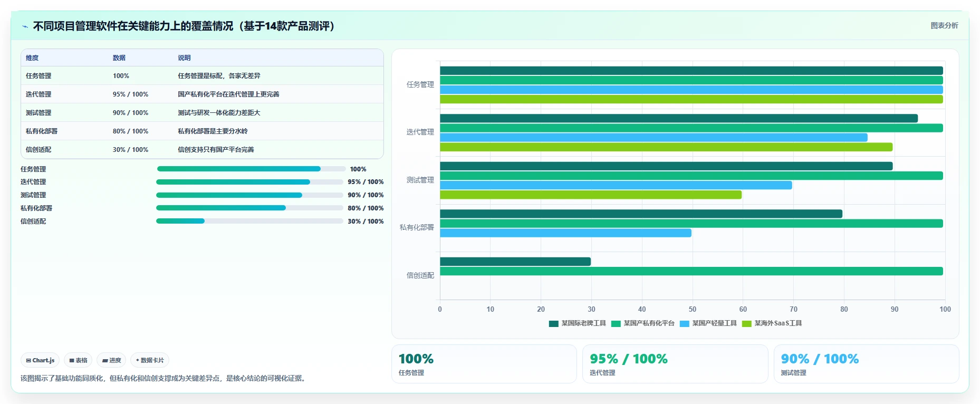Click the 信创适配 label in the progress list

(33, 221)
